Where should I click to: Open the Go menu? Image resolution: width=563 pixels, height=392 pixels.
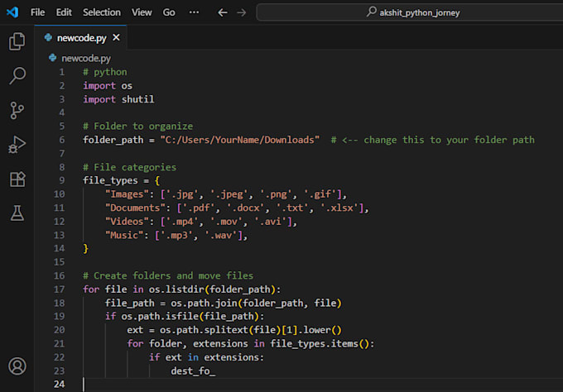[x=169, y=12]
